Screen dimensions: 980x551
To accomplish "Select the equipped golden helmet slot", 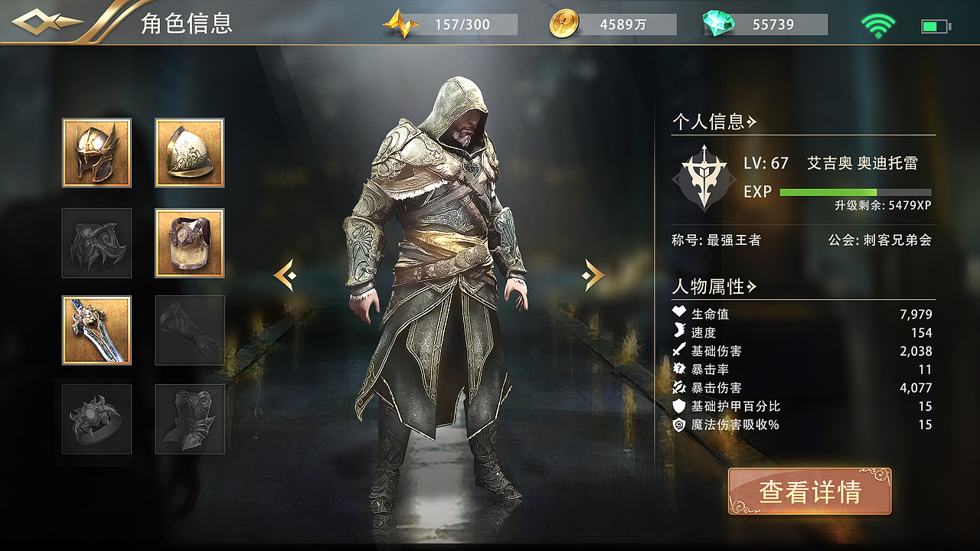I will tap(96, 153).
